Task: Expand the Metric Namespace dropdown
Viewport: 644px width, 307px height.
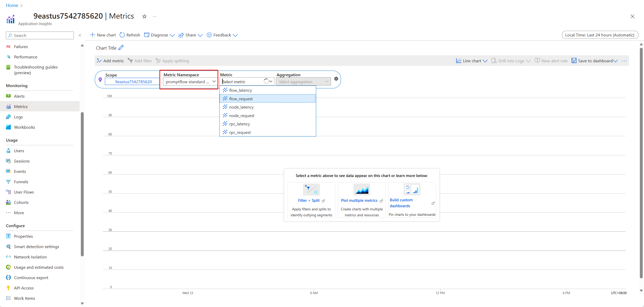Action: (190, 82)
